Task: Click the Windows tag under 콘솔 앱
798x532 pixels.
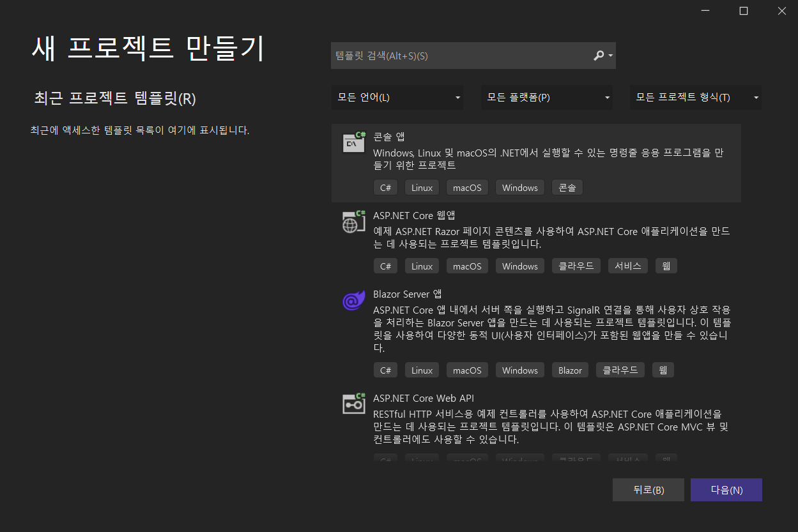Action: click(520, 188)
